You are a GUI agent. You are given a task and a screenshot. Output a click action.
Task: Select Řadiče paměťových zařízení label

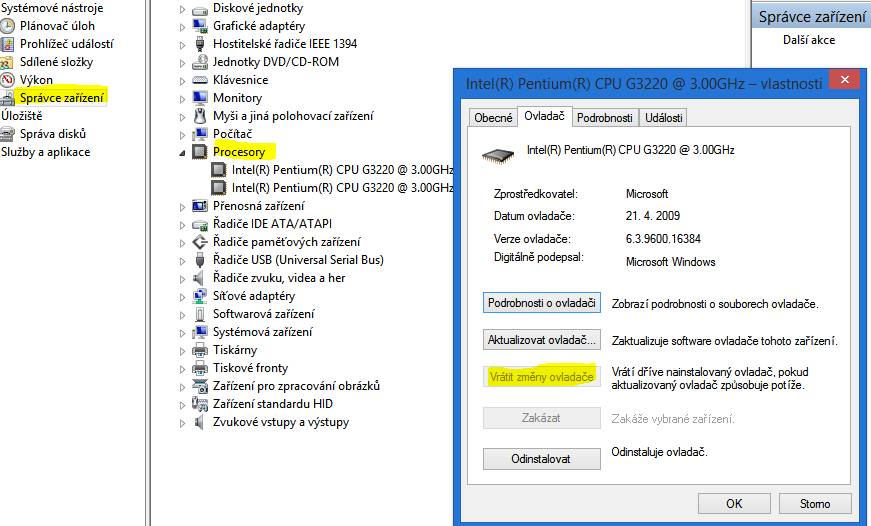(287, 242)
